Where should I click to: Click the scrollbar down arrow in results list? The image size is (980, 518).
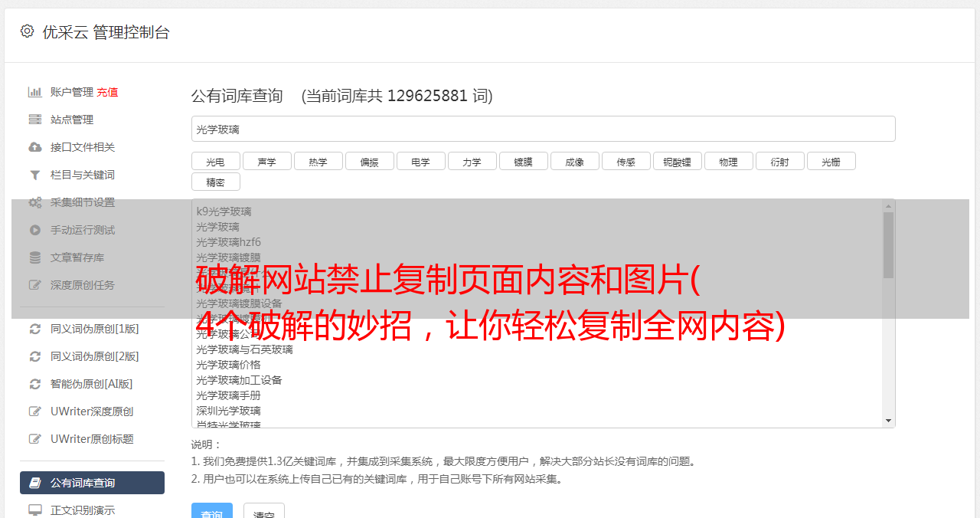888,421
